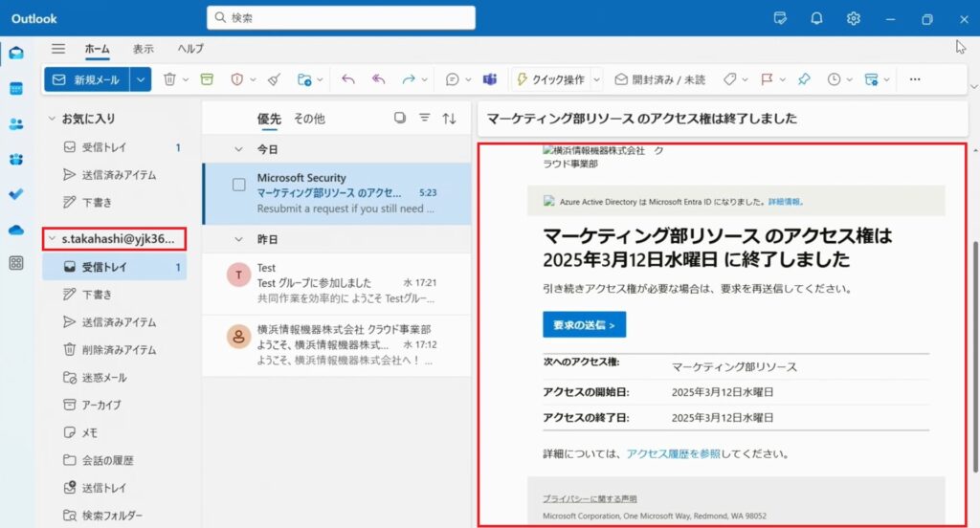This screenshot has width=980, height=528.
Task: Open the 詳細情報 link in banner
Action: 784,202
